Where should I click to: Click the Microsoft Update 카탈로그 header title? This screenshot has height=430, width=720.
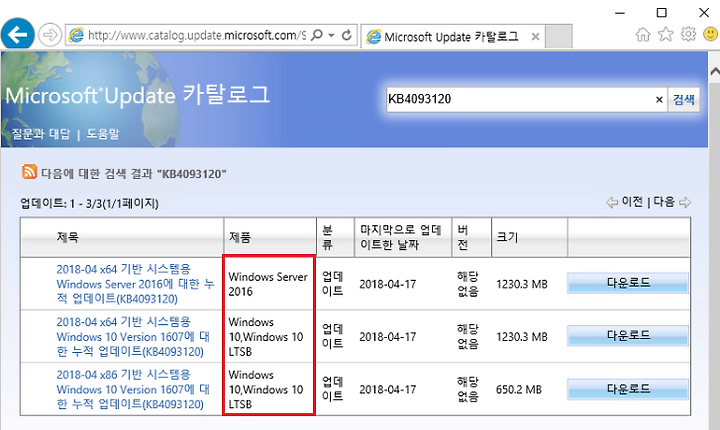137,95
